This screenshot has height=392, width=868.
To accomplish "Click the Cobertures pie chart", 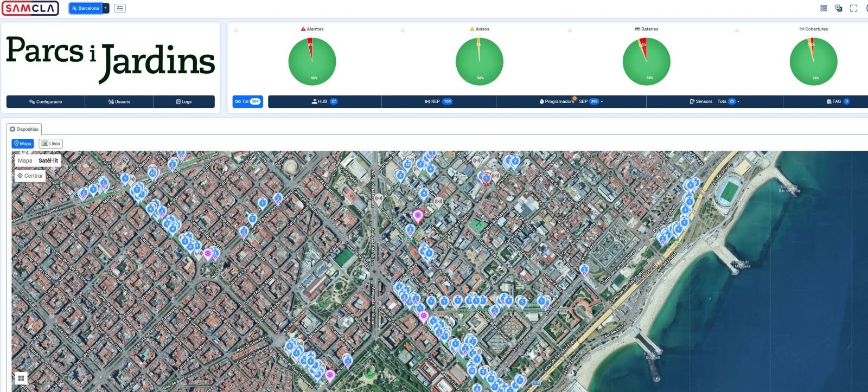I will point(813,61).
